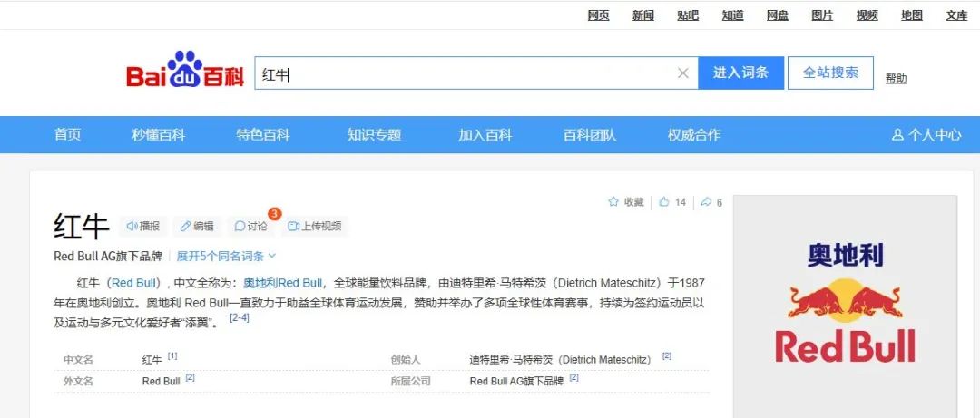Open the Red Bull logo image
This screenshot has width=980, height=418.
tap(845, 306)
